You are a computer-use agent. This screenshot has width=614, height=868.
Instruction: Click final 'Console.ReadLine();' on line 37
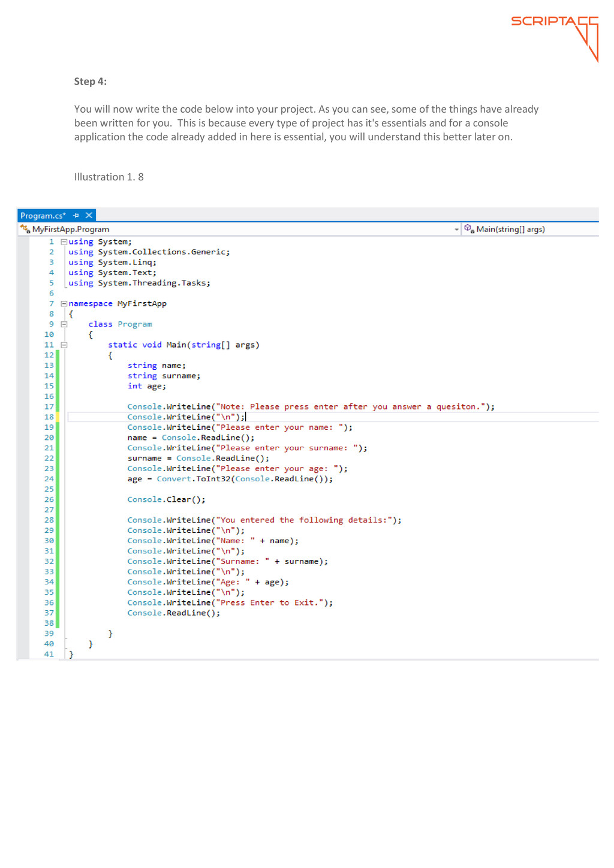click(x=174, y=613)
